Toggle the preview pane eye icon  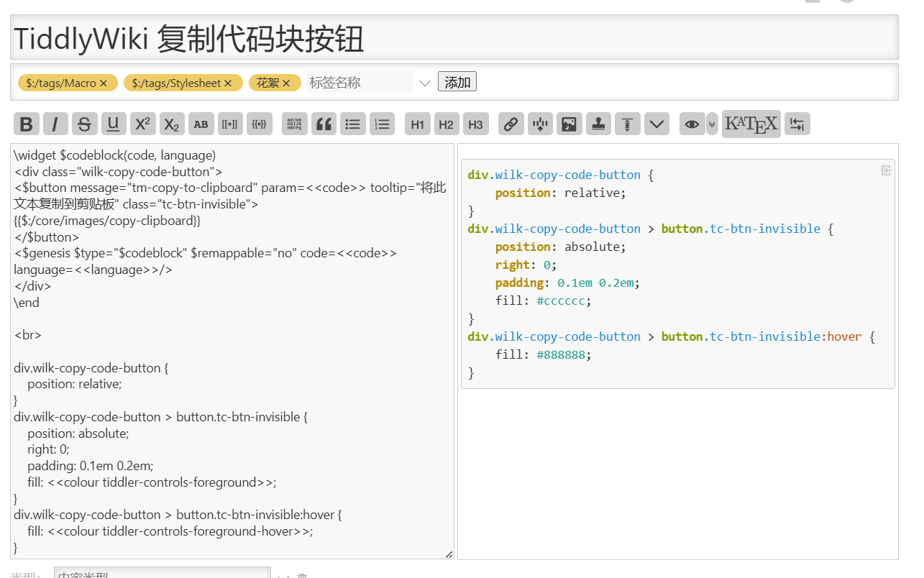(x=692, y=124)
